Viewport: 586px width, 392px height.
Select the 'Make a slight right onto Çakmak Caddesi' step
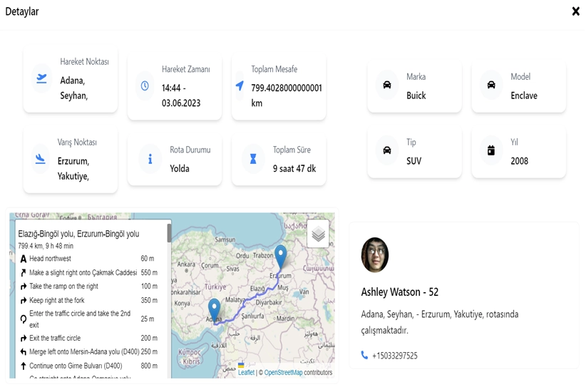click(90, 273)
